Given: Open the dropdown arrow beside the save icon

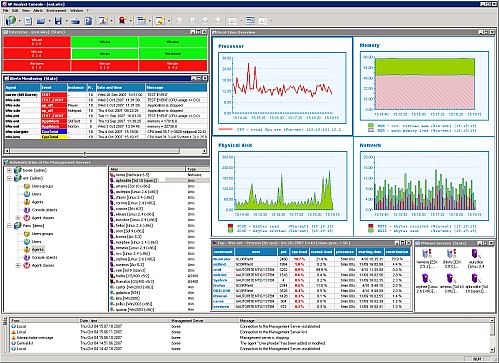Looking at the screenshot, I should pyautogui.click(x=66, y=21).
